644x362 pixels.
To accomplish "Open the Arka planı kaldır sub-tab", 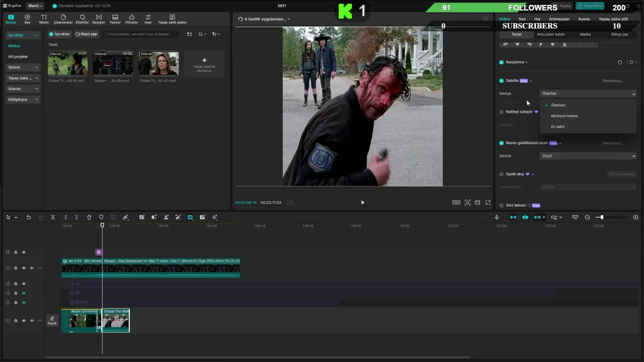I will [x=550, y=34].
